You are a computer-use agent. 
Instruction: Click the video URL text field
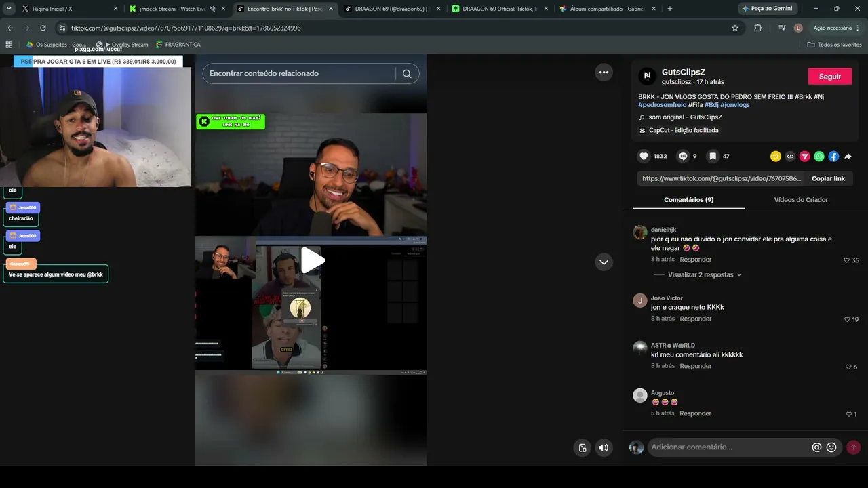click(722, 179)
